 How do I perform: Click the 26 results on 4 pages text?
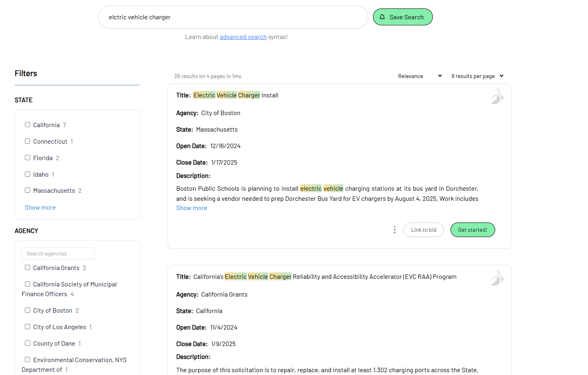pyautogui.click(x=208, y=76)
